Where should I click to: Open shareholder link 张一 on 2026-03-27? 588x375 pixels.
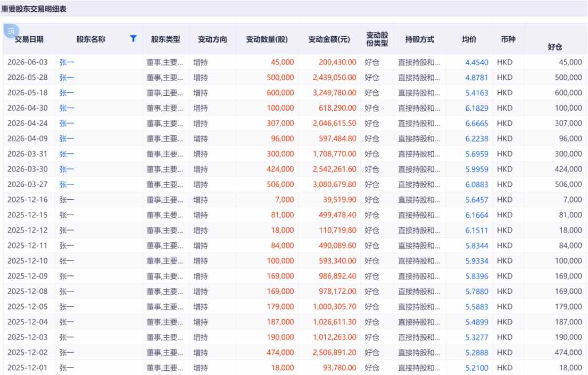pyautogui.click(x=67, y=184)
